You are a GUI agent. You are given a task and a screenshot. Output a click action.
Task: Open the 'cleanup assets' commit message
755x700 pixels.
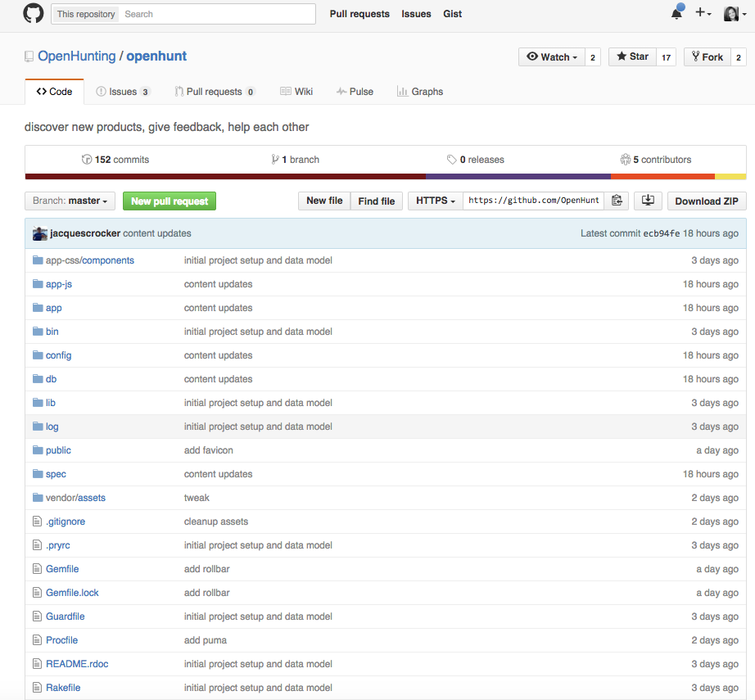pos(216,522)
